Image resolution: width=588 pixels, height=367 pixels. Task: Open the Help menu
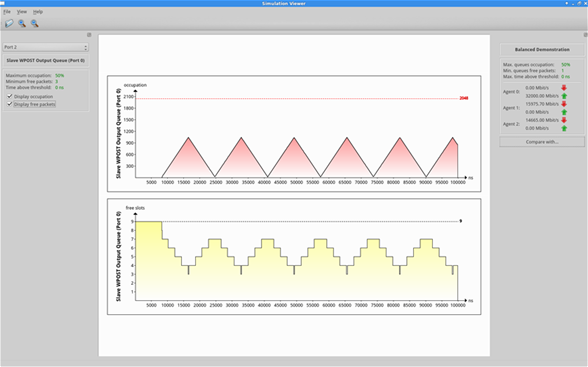tap(38, 12)
